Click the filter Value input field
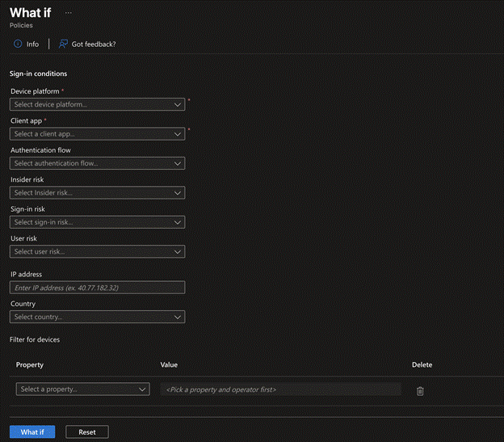 280,389
